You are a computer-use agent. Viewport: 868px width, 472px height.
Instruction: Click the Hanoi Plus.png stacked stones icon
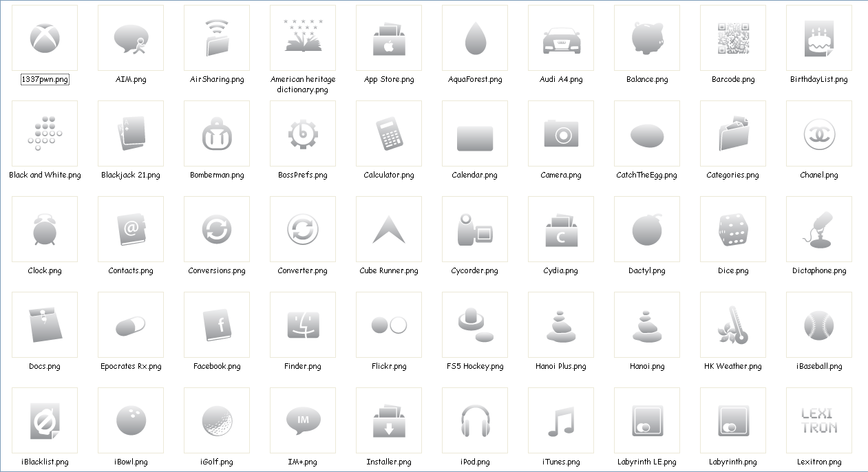coord(561,325)
